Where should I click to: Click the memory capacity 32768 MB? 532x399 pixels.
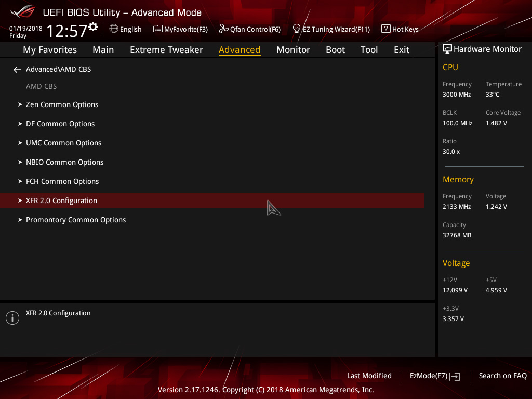coord(457,235)
